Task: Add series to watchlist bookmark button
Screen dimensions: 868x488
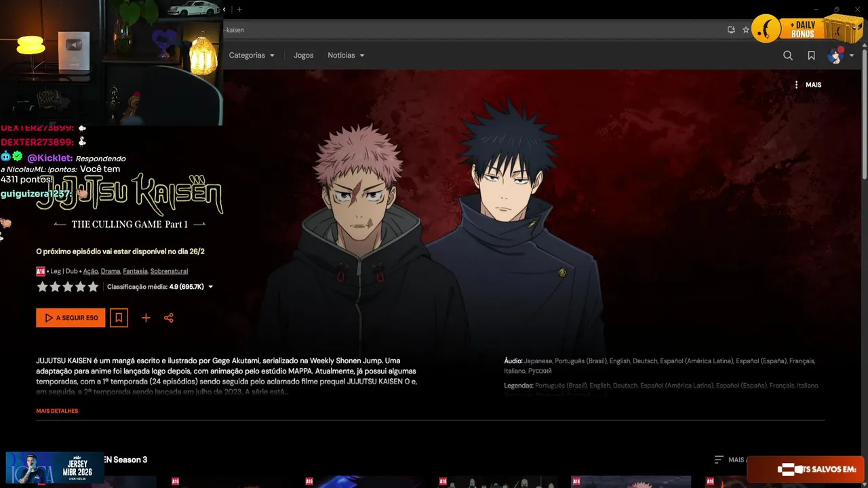Action: tap(119, 318)
